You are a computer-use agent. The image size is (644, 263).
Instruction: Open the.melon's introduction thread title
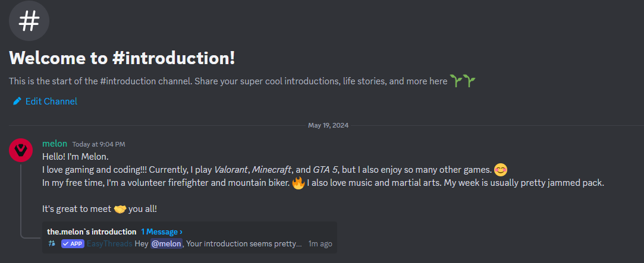(92, 232)
